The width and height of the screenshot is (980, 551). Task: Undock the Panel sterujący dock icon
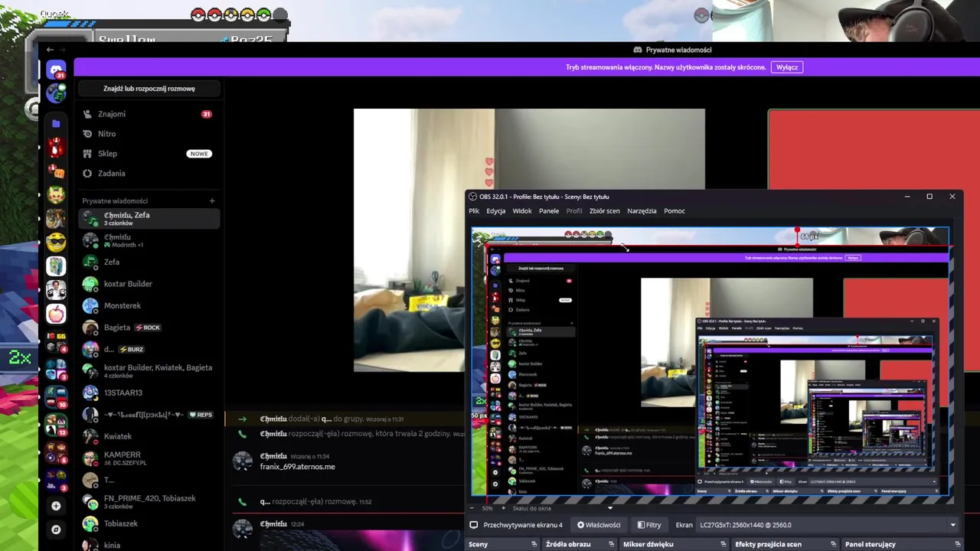coord(957,544)
